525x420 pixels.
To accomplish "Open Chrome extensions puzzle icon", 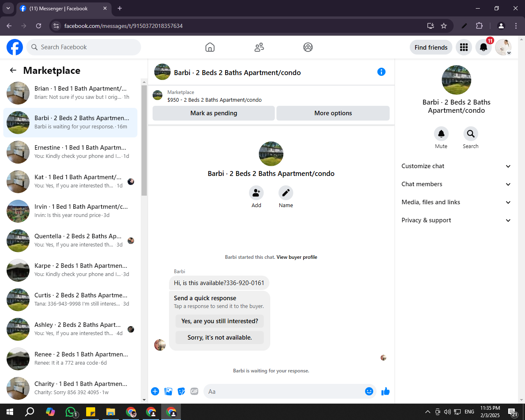I will [479, 26].
